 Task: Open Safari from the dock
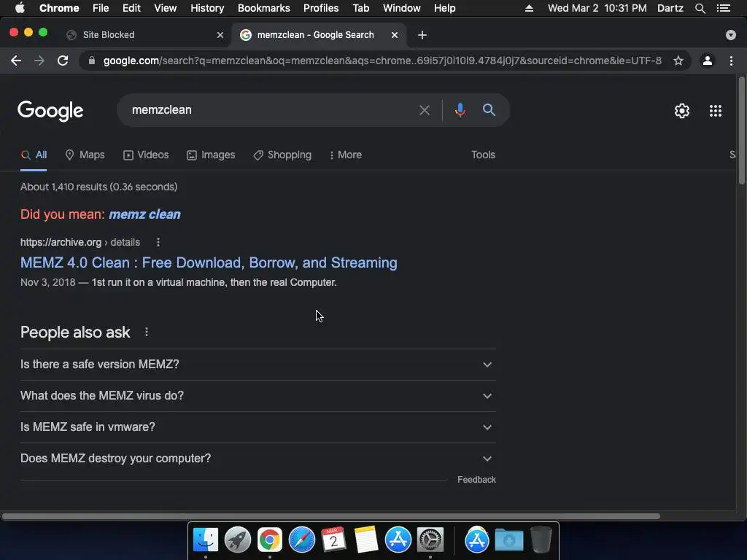coord(302,540)
